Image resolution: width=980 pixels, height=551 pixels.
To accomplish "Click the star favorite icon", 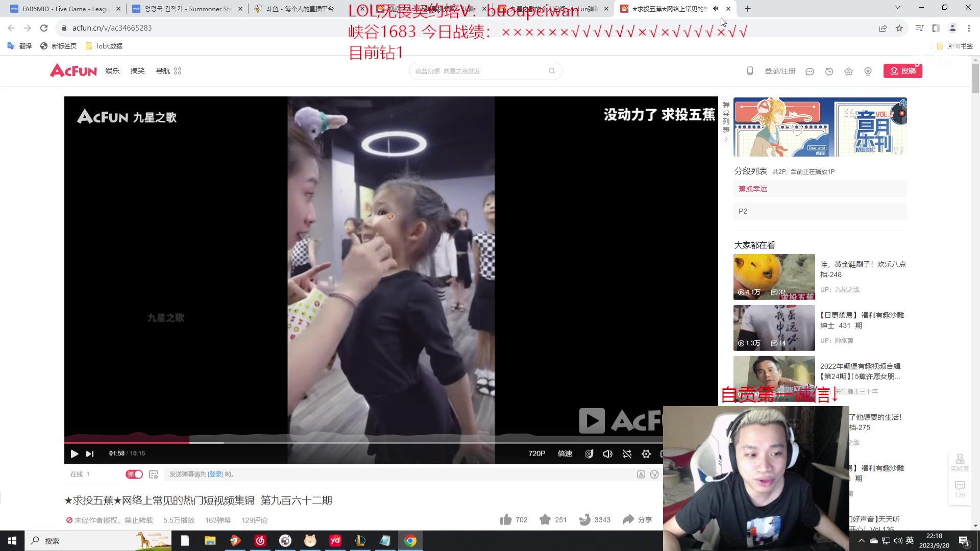I will [545, 519].
